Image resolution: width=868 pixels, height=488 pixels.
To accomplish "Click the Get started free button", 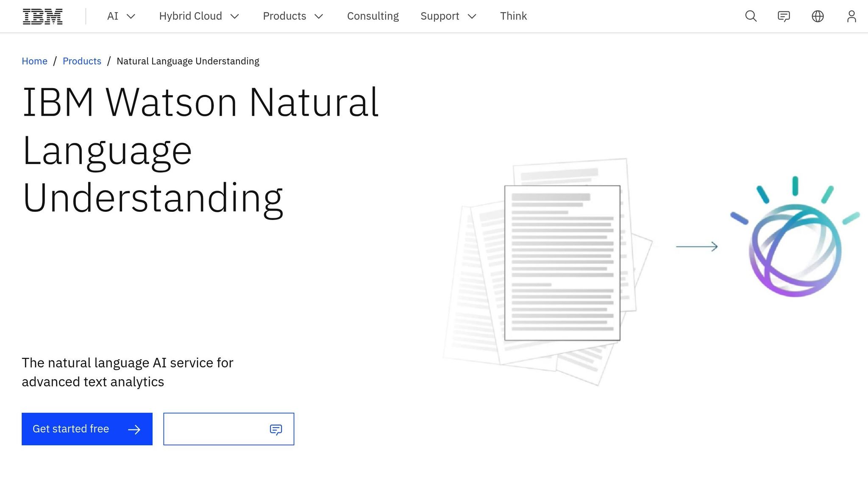I will [x=87, y=429].
